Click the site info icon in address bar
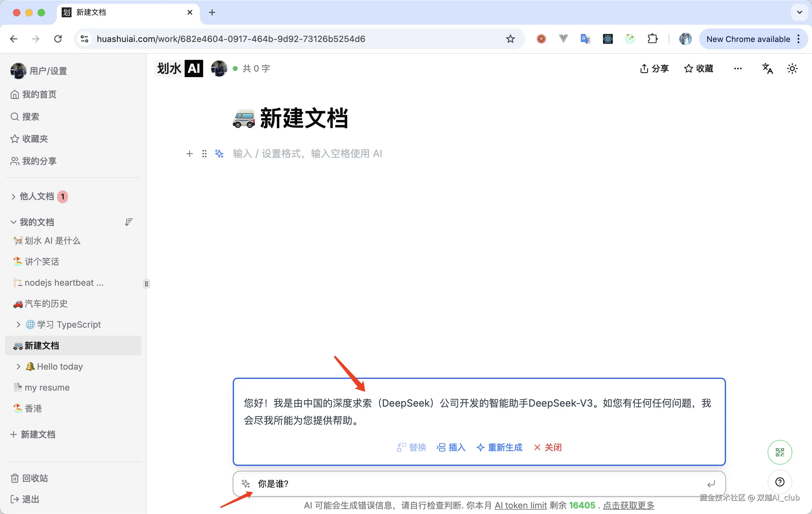The image size is (812, 514). pos(84,39)
